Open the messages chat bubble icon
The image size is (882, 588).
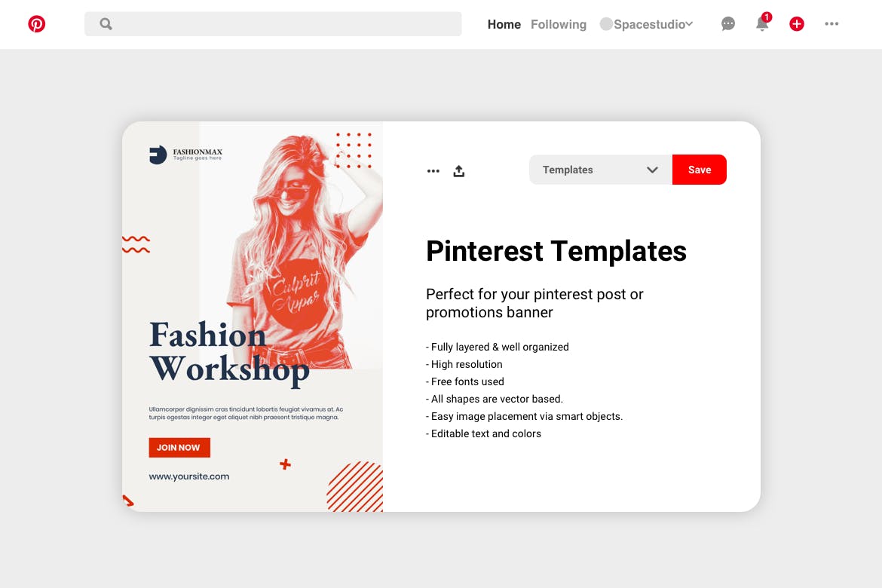pos(728,24)
